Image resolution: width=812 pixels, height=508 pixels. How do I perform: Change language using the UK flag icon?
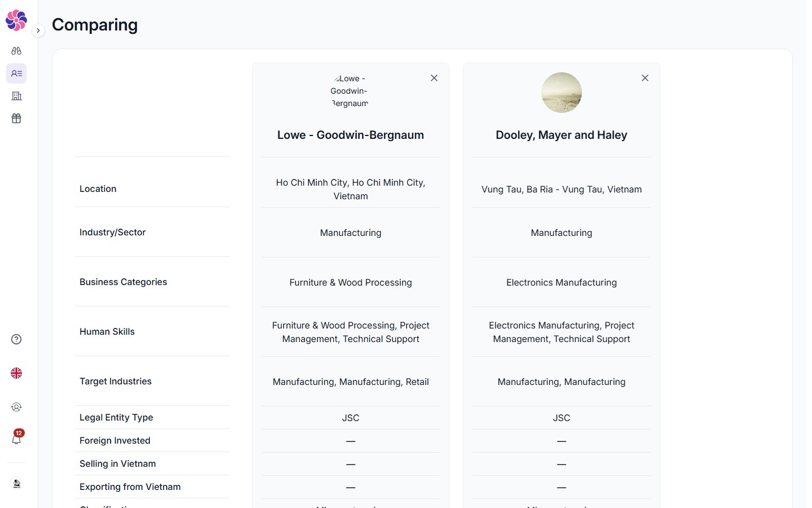point(16,373)
